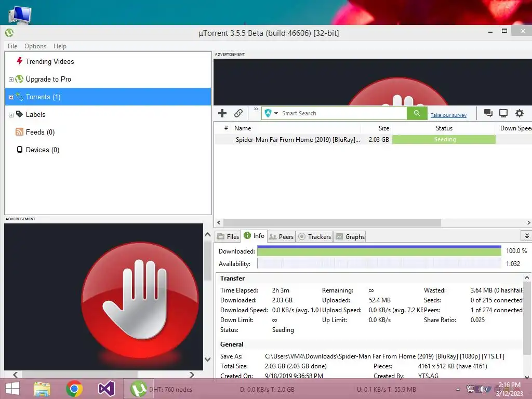This screenshot has width=532, height=399.
Task: Switch to the Graphs tab
Action: click(x=350, y=236)
